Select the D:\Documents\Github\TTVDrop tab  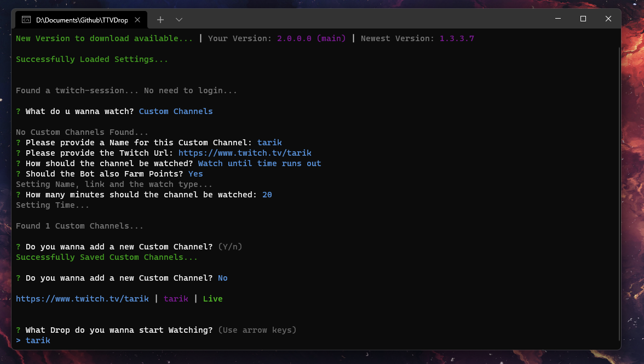coord(81,20)
